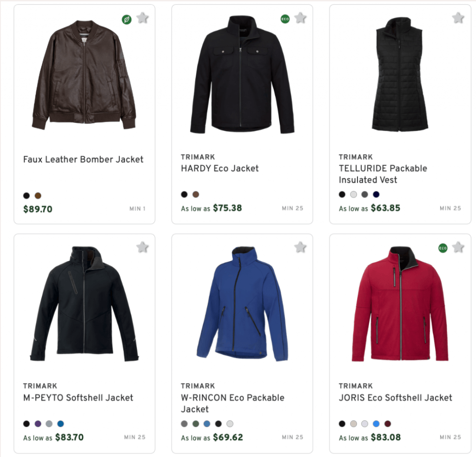Screen dimensions: 476x457
Task: Open the JORIS Eco Softshell Jacket listing
Action: (x=396, y=398)
